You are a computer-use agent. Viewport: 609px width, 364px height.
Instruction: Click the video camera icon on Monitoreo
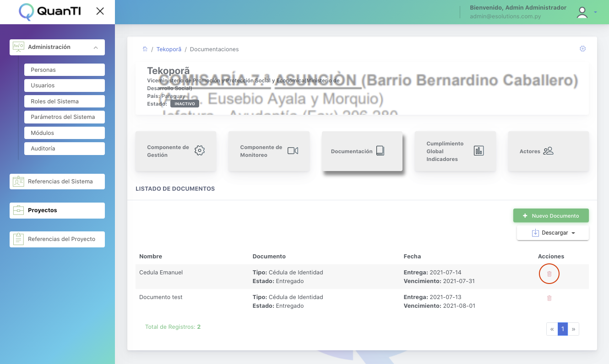click(293, 151)
